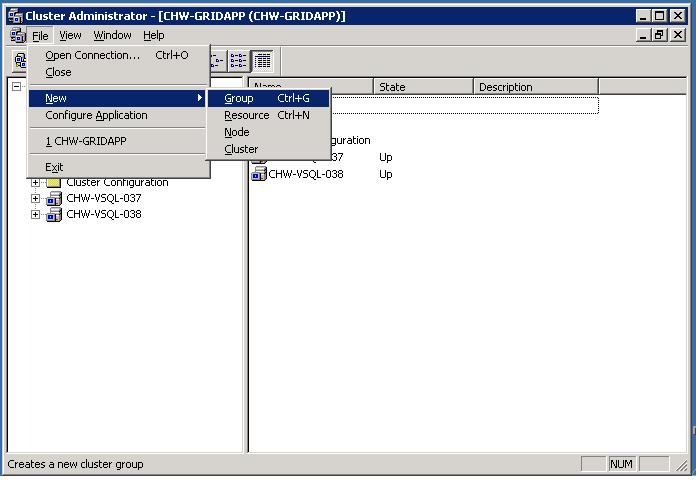Click the CHW-VSQL-038 server icon in list

point(259,174)
